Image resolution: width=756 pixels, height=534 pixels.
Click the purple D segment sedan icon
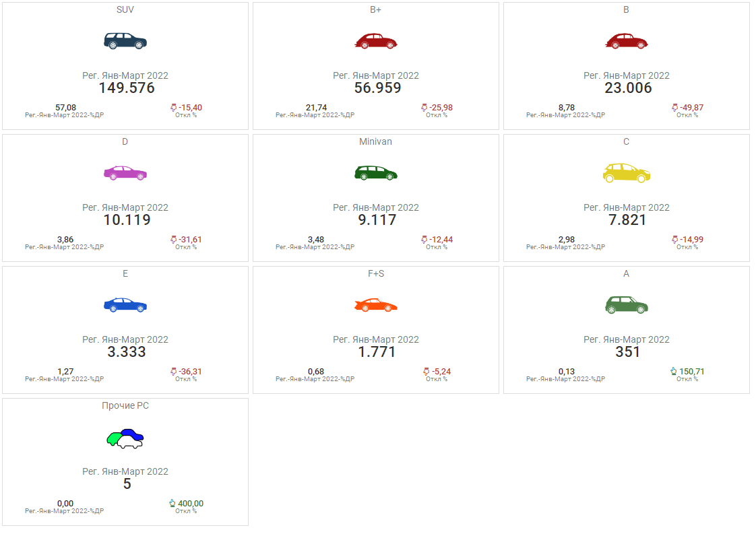point(125,173)
